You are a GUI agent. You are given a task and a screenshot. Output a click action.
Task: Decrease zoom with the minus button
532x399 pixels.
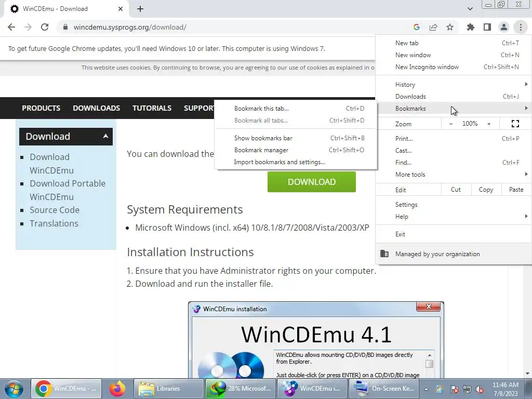450,124
